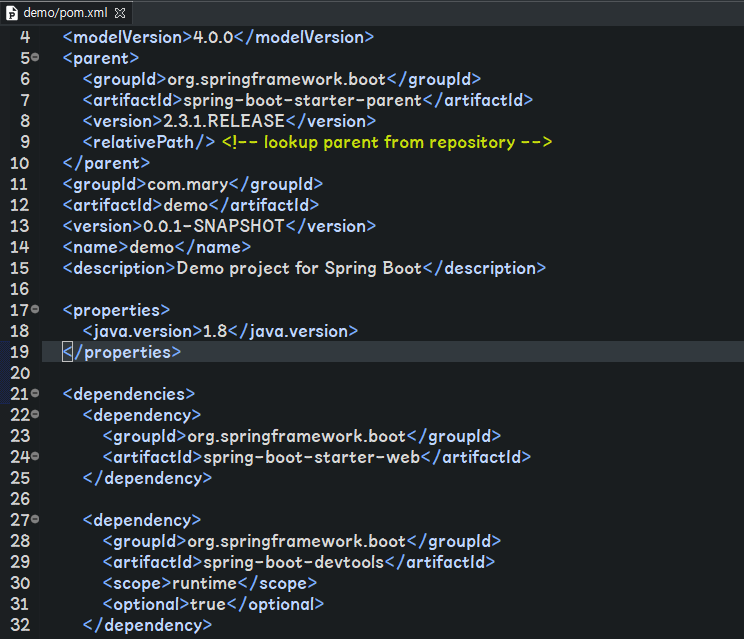Screen dimensions: 744x639
Task: Collapse the properties block on line 17
Action: tap(35, 309)
